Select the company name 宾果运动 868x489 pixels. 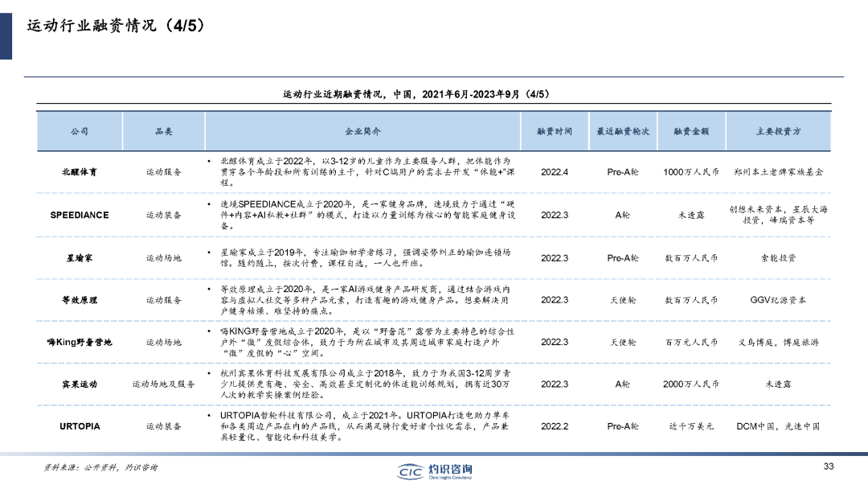pos(80,384)
